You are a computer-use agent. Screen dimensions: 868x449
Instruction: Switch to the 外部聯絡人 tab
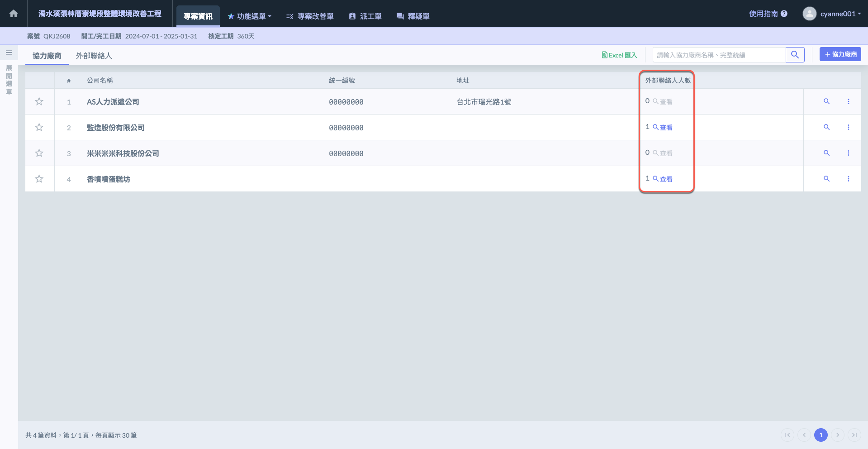pyautogui.click(x=94, y=56)
